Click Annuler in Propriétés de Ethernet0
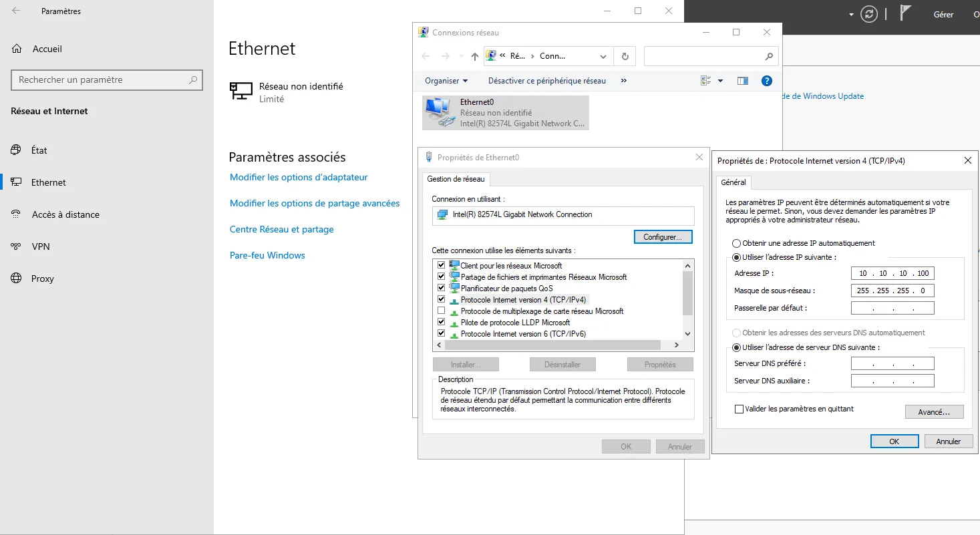 pos(680,447)
